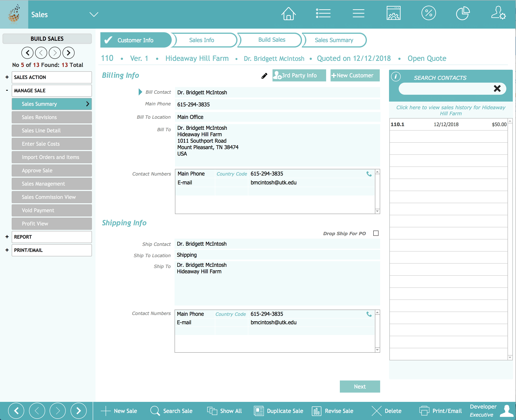Click the info icon in Search Contacts
The width and height of the screenshot is (516, 420).
click(x=396, y=77)
